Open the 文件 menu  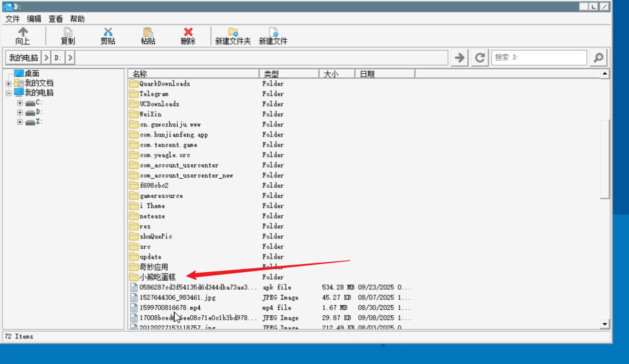pos(13,19)
